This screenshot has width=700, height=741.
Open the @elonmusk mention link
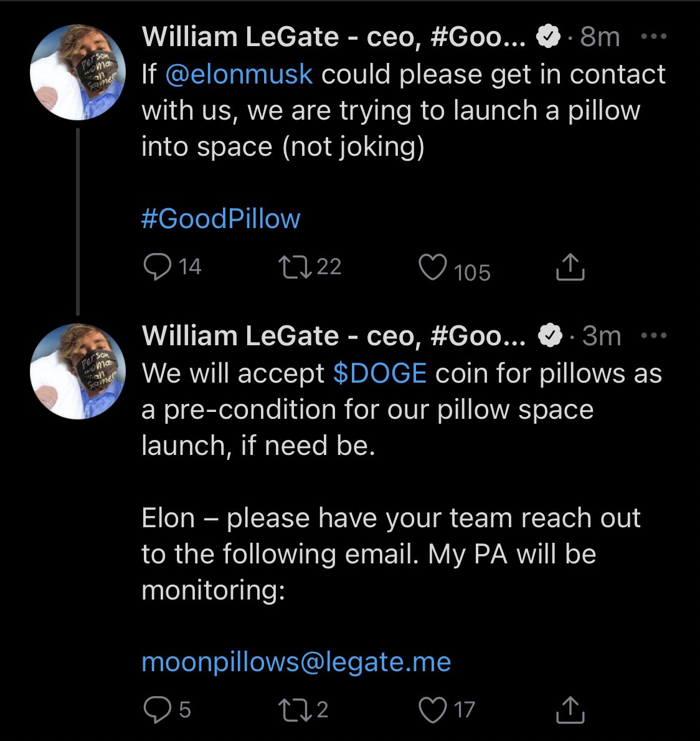point(239,75)
